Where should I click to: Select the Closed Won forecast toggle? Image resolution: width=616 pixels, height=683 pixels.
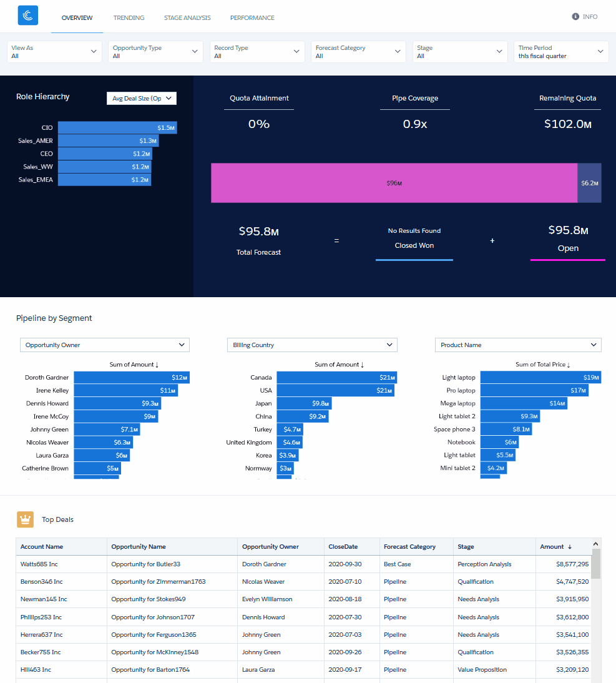coord(414,245)
